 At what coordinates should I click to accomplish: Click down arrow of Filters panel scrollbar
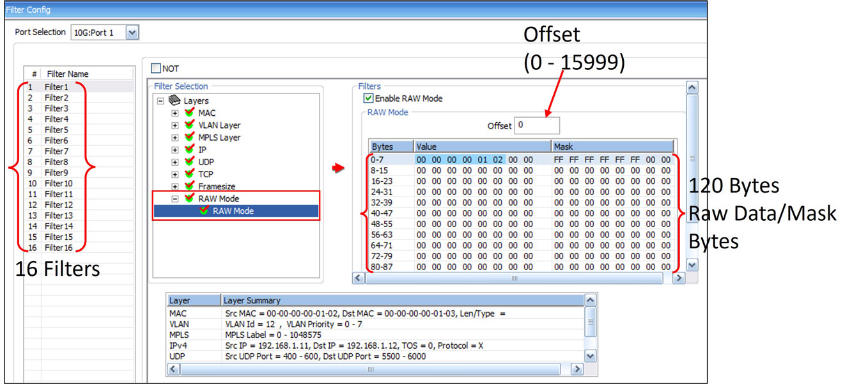(x=692, y=264)
